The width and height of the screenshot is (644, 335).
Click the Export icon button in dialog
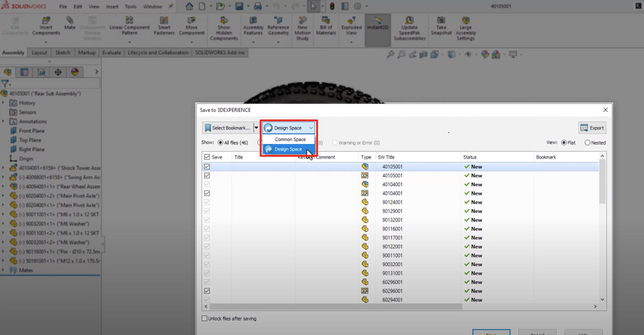592,128
